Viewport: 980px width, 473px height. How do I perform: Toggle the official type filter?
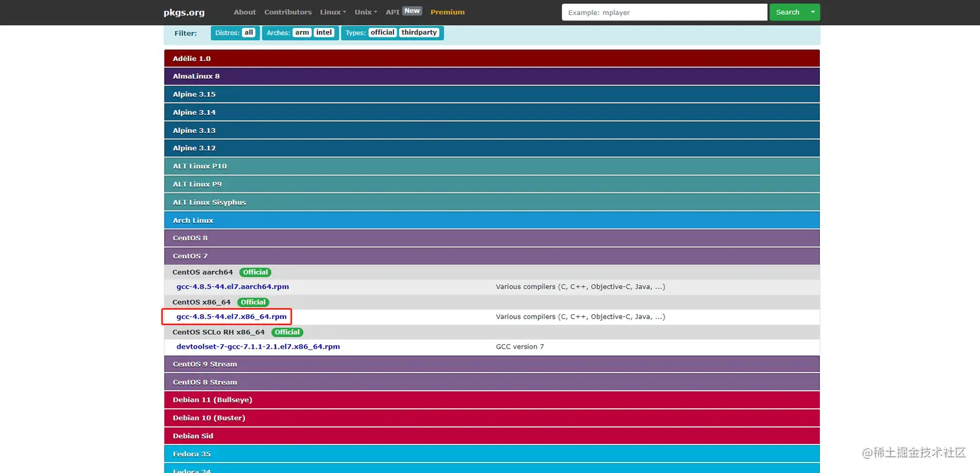coord(382,32)
